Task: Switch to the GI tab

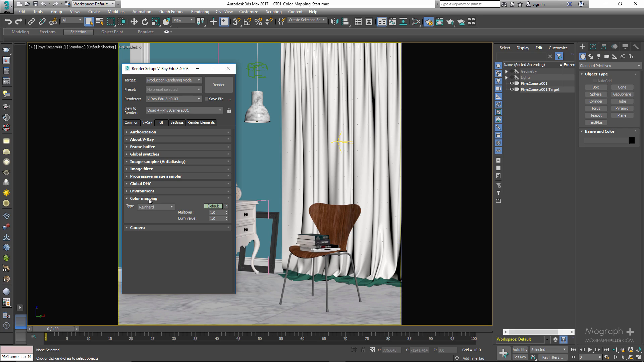Action: pyautogui.click(x=161, y=122)
